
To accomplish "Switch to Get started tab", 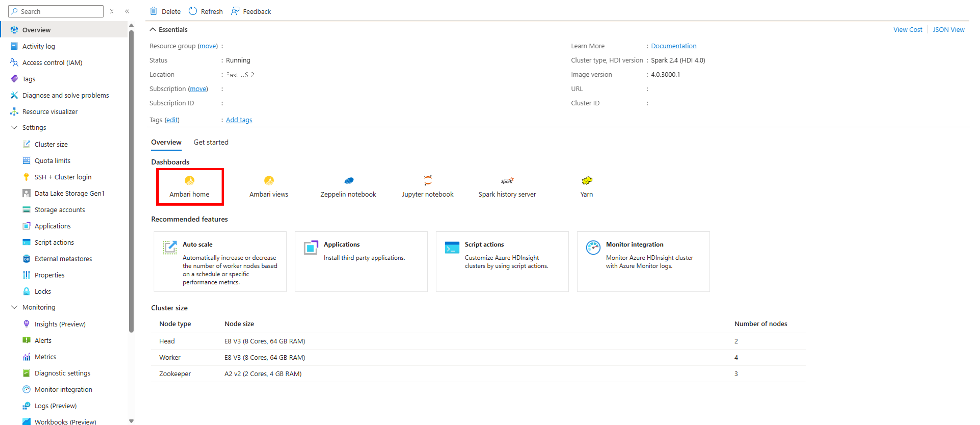I will click(x=211, y=142).
